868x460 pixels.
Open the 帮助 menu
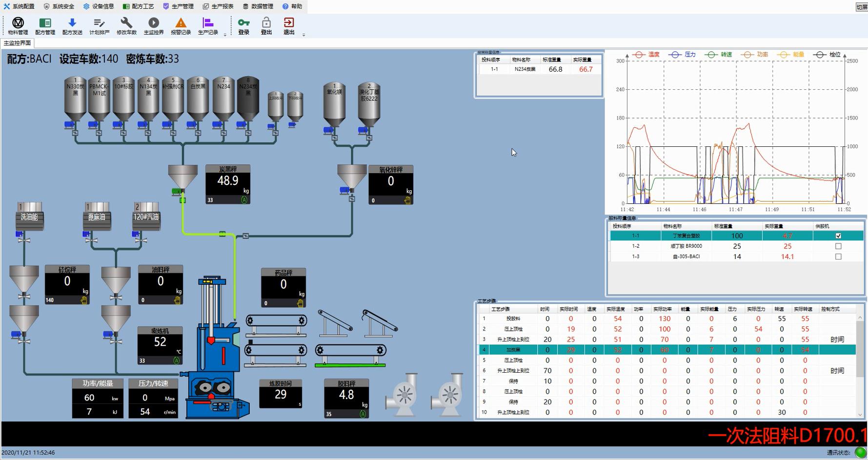[x=292, y=6]
